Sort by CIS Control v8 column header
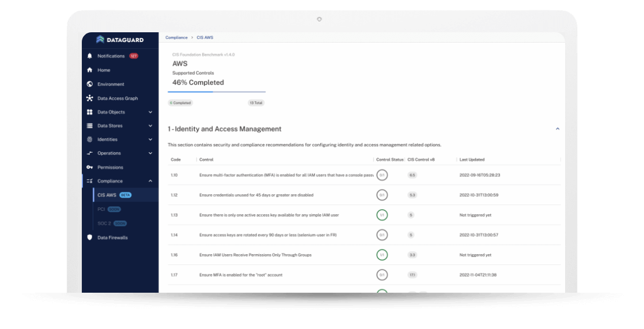644x329 pixels. [x=421, y=160]
